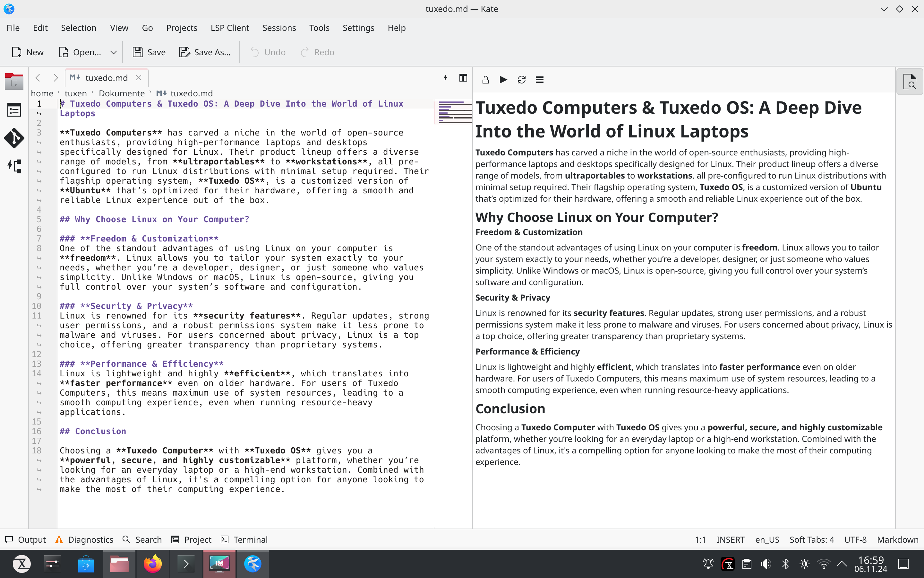Open the Projects tree sidebar icon
The height and width of the screenshot is (578, 924).
coord(14,166)
